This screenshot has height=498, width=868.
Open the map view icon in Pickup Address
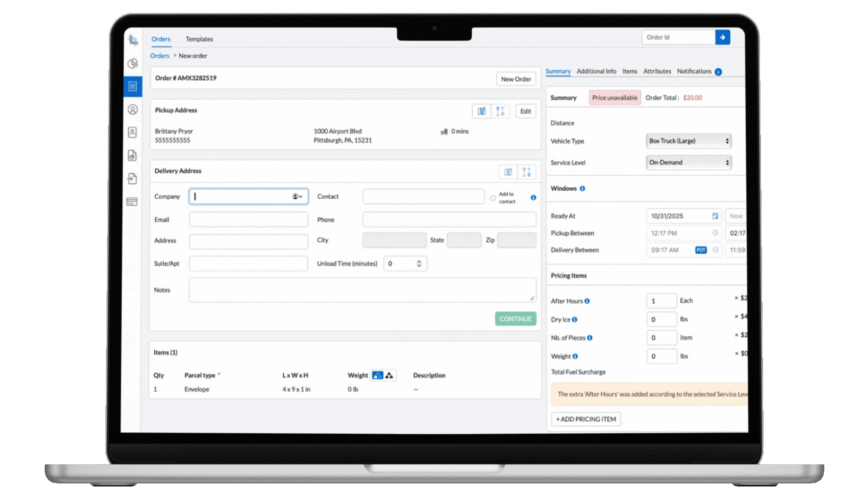(481, 111)
